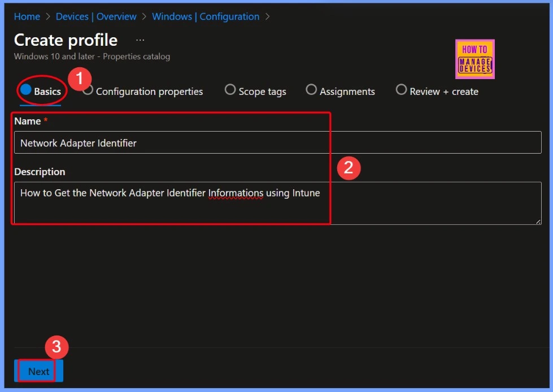This screenshot has width=553, height=392.
Task: Go to Devices | Overview breadcrumb
Action: click(96, 16)
